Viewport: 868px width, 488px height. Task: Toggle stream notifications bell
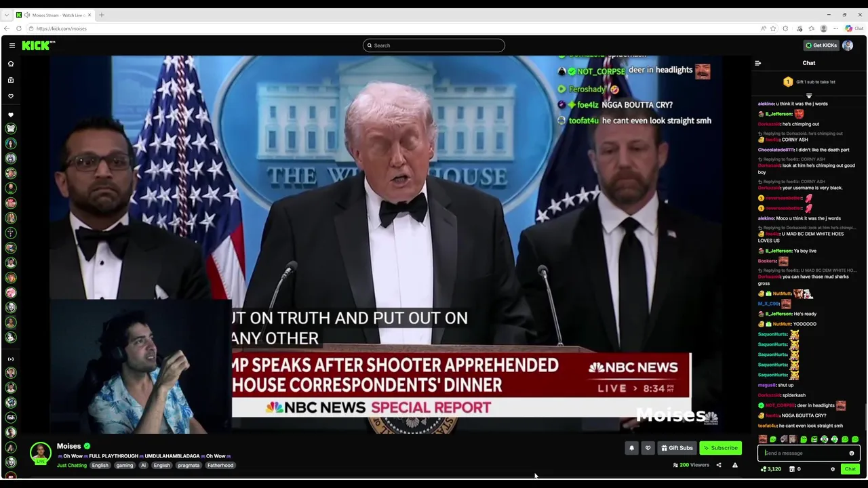point(631,448)
